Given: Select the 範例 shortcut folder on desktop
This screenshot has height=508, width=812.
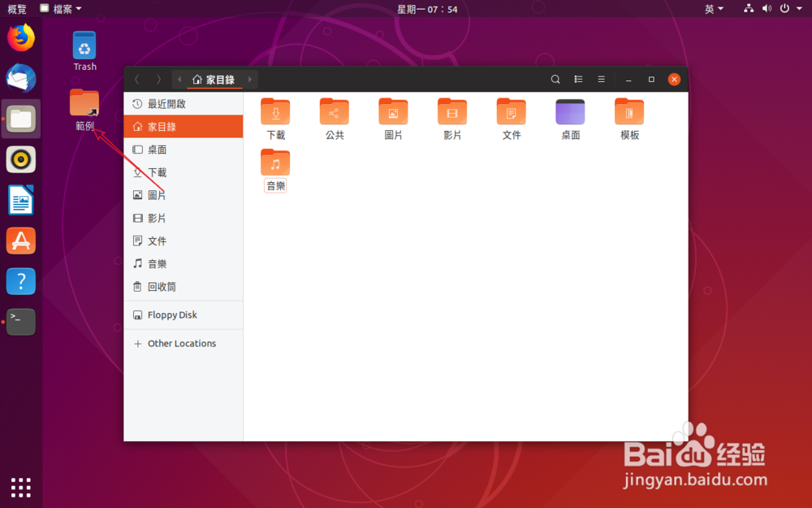Looking at the screenshot, I should pyautogui.click(x=84, y=110).
